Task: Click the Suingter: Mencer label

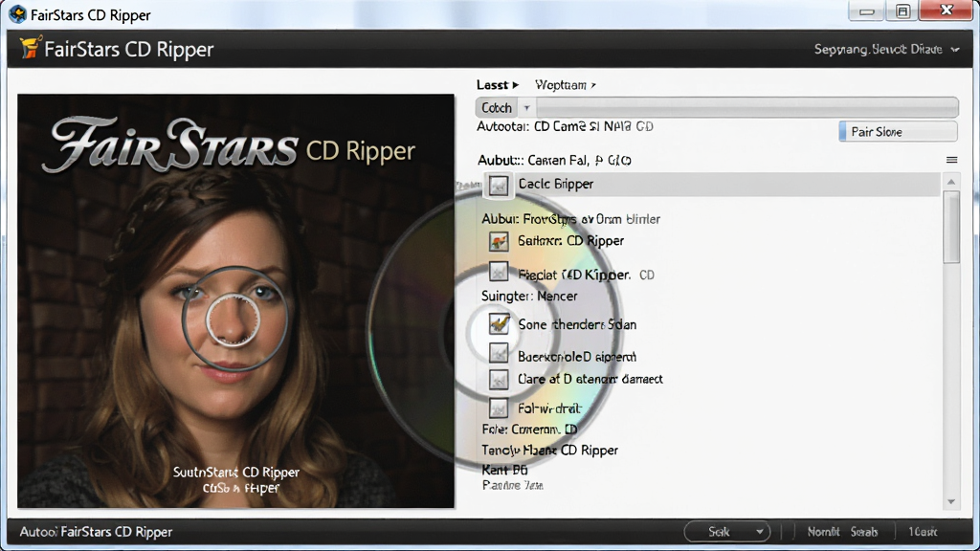Action: pyautogui.click(x=528, y=297)
